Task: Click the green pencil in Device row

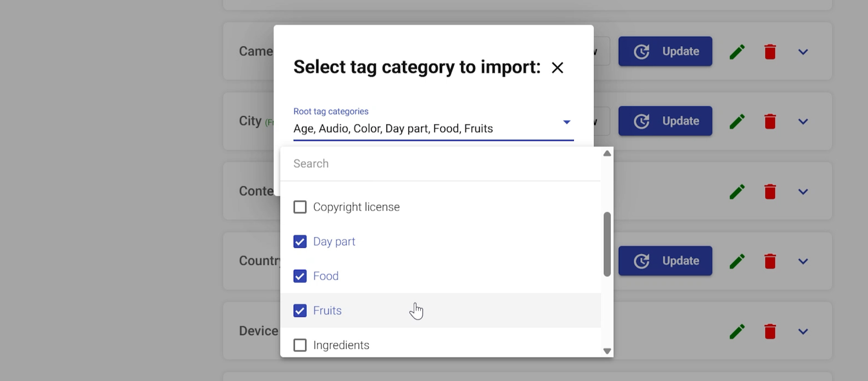Action: 737,331
